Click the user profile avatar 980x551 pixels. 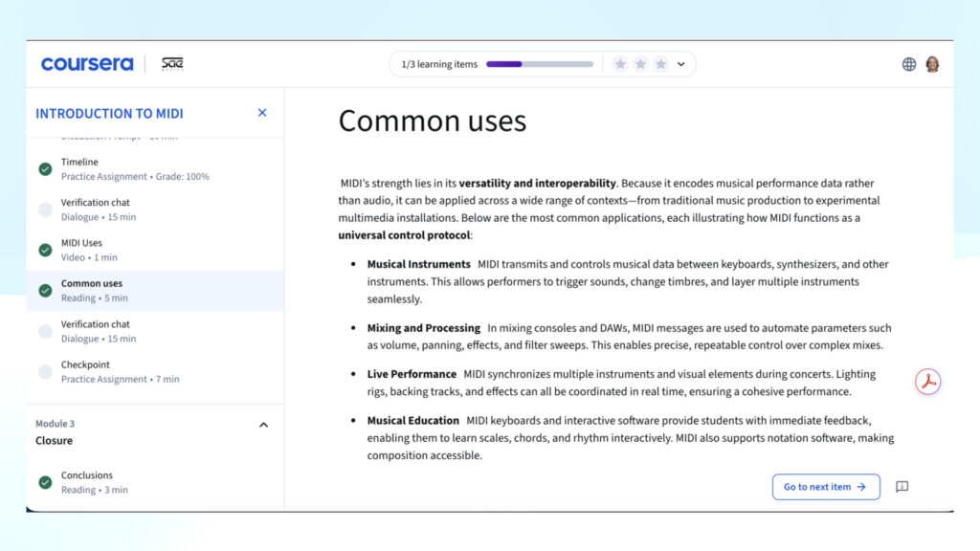932,63
